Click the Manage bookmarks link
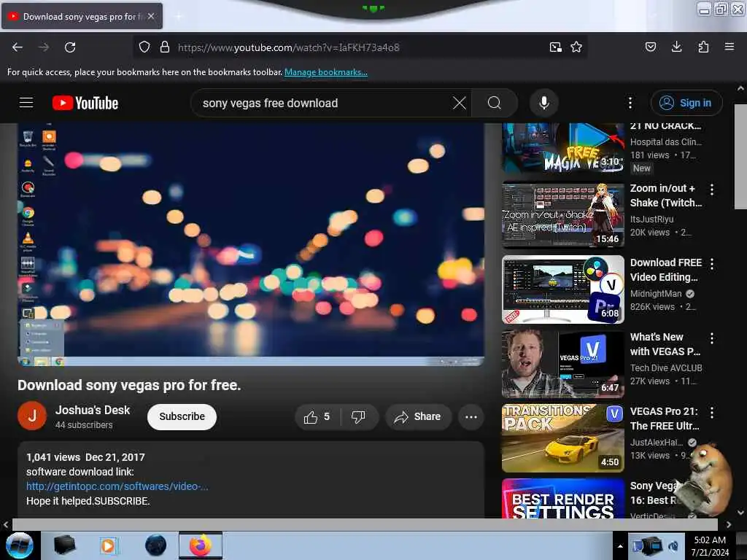This screenshot has height=560, width=747. click(x=326, y=72)
